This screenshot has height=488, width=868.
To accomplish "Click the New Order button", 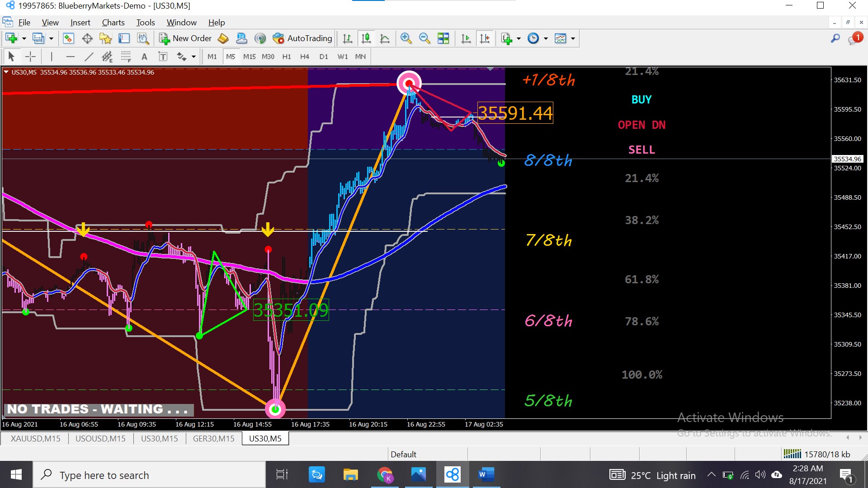I will (185, 38).
